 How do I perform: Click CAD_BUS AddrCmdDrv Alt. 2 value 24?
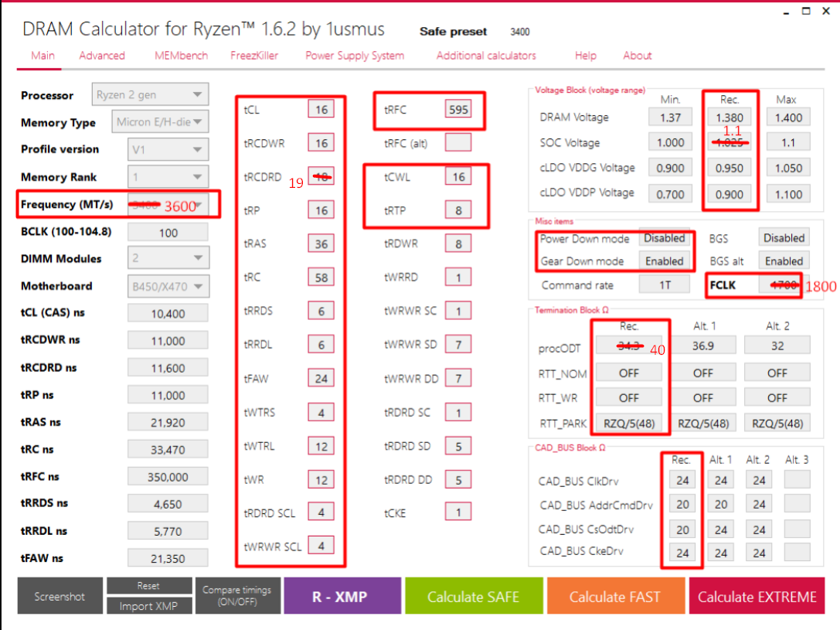click(759, 504)
